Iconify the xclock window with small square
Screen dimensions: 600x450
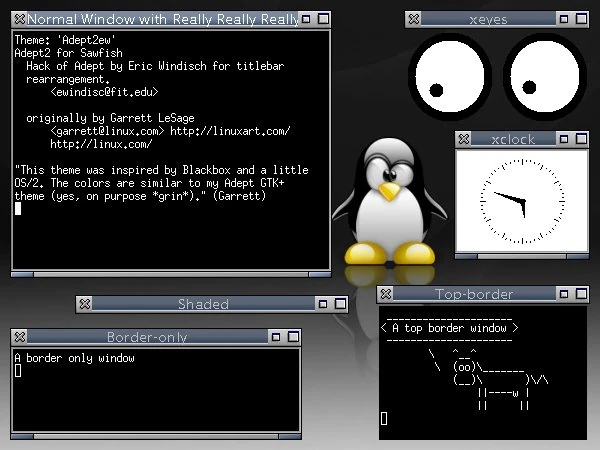(x=564, y=139)
